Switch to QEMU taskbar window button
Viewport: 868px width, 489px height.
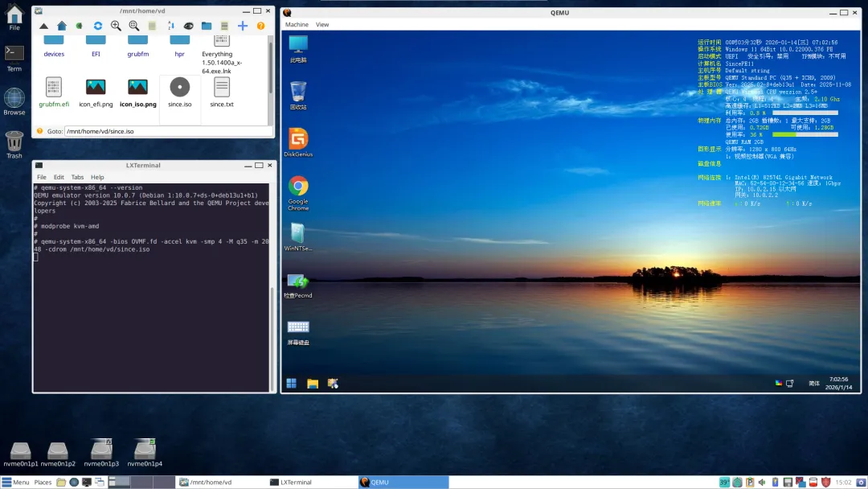coord(403,483)
